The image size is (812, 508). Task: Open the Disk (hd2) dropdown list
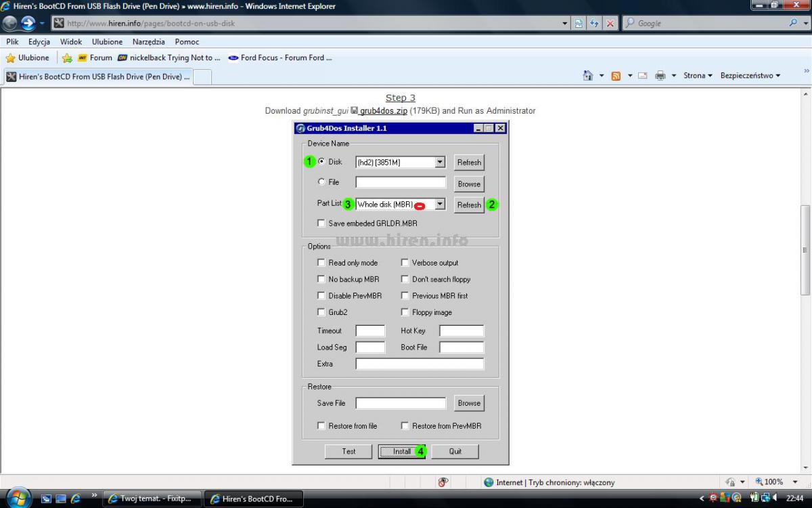(x=440, y=163)
